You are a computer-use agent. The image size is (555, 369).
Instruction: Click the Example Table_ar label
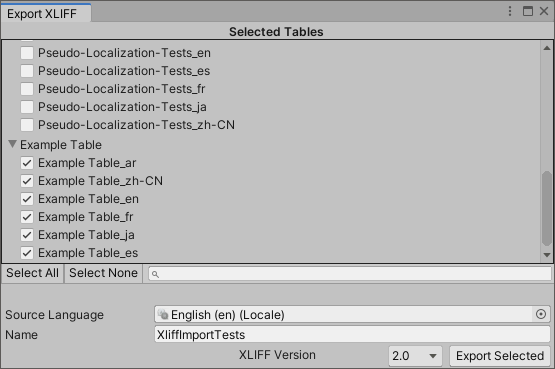[x=87, y=163]
